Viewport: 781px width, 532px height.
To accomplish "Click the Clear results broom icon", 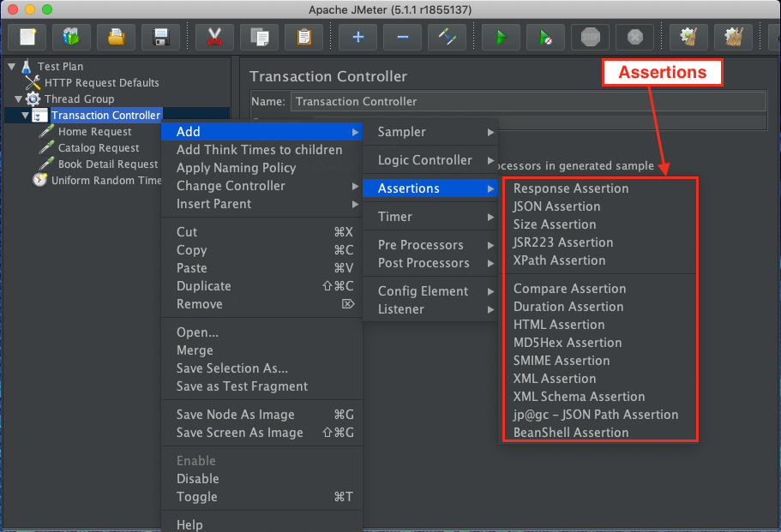I will 689,37.
